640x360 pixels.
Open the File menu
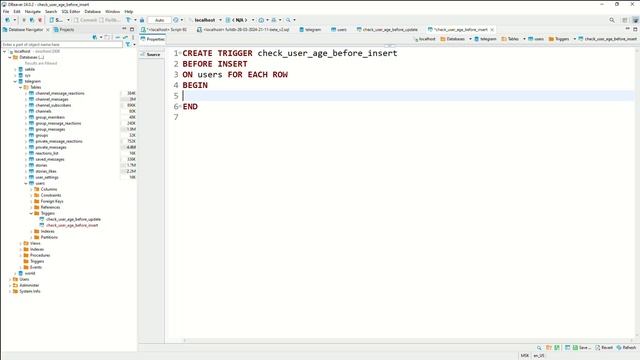coord(6,11)
